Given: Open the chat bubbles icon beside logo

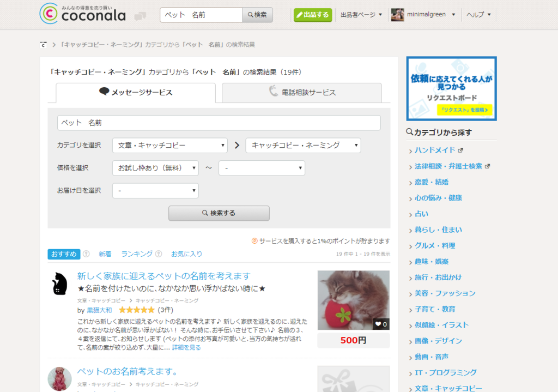Looking at the screenshot, I should [140, 16].
